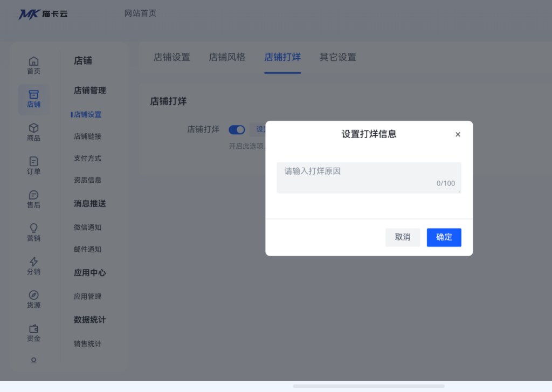
Task: Switch to the 店铺设置 tab
Action: click(x=172, y=57)
